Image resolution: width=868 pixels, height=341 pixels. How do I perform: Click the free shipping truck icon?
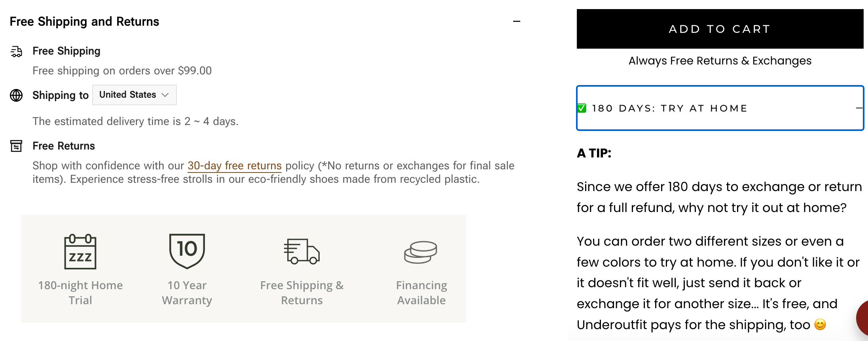click(x=16, y=51)
